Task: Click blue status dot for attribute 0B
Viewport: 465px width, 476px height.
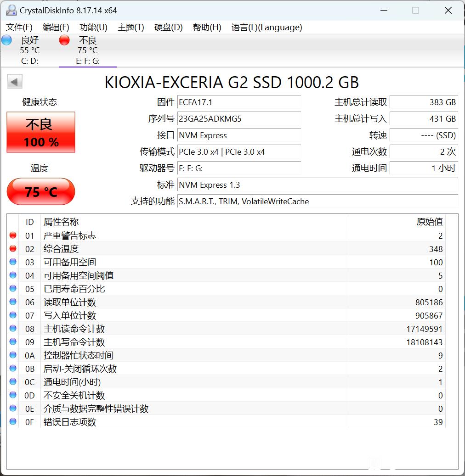Action: [x=13, y=368]
